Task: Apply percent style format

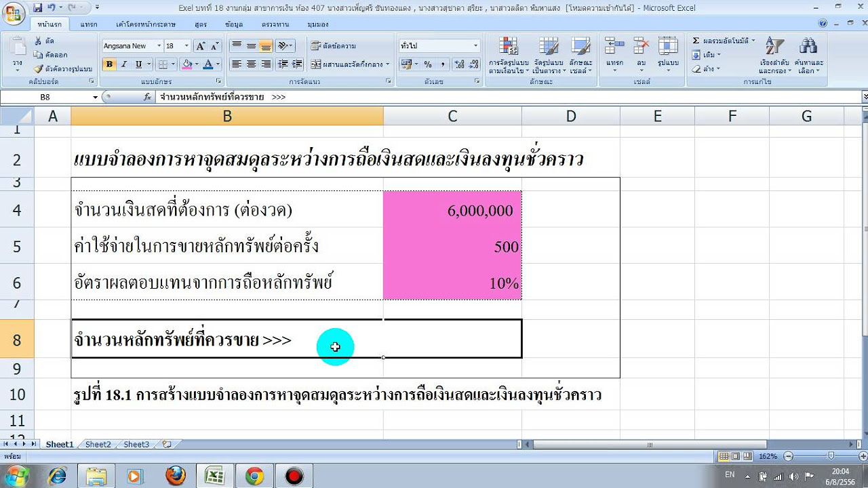Action: click(x=428, y=64)
